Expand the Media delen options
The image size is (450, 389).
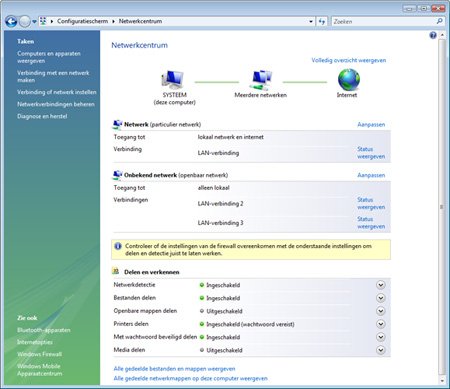point(381,350)
